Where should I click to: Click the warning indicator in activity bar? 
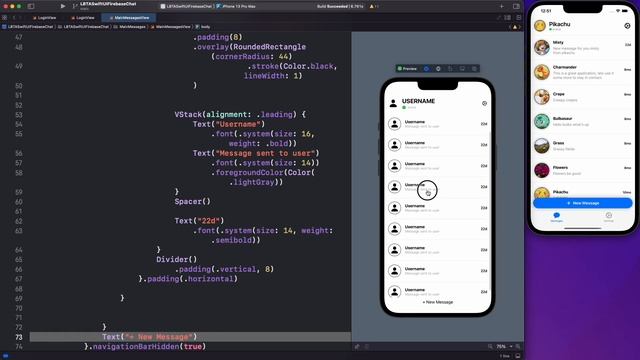[x=373, y=6]
